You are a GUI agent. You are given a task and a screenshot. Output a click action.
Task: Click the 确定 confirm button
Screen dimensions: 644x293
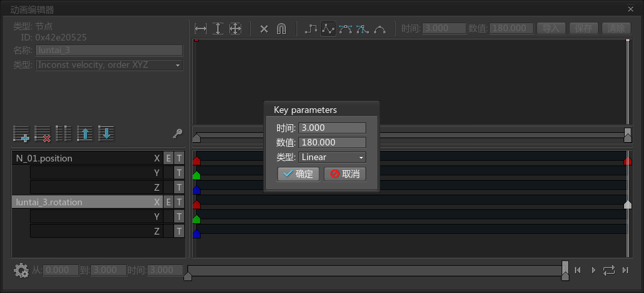click(298, 174)
